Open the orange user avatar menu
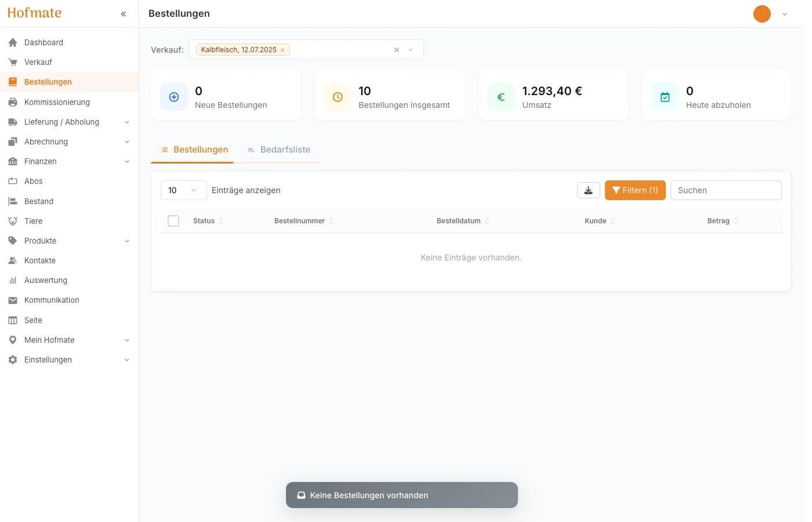Screen dimensions: 812x522 click(762, 14)
